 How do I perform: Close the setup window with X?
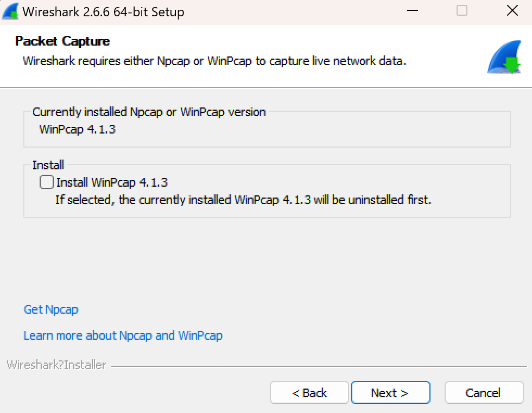511,11
